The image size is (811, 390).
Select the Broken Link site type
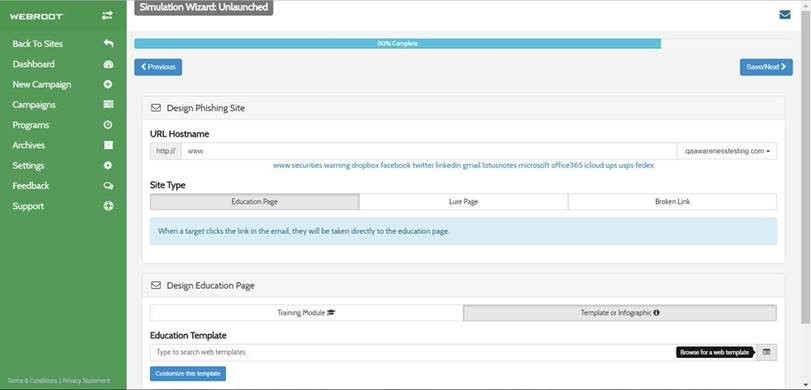coord(672,202)
